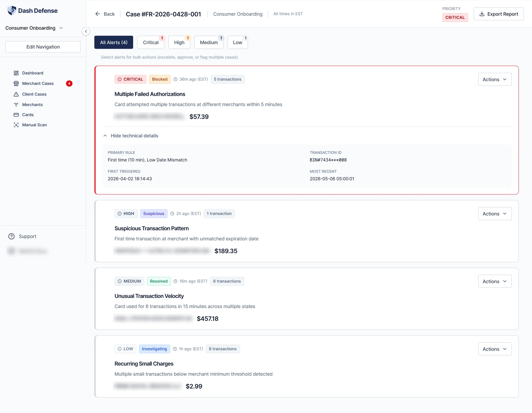532x413 pixels.
Task: Select the All Alerts (4) tab
Action: (114, 42)
